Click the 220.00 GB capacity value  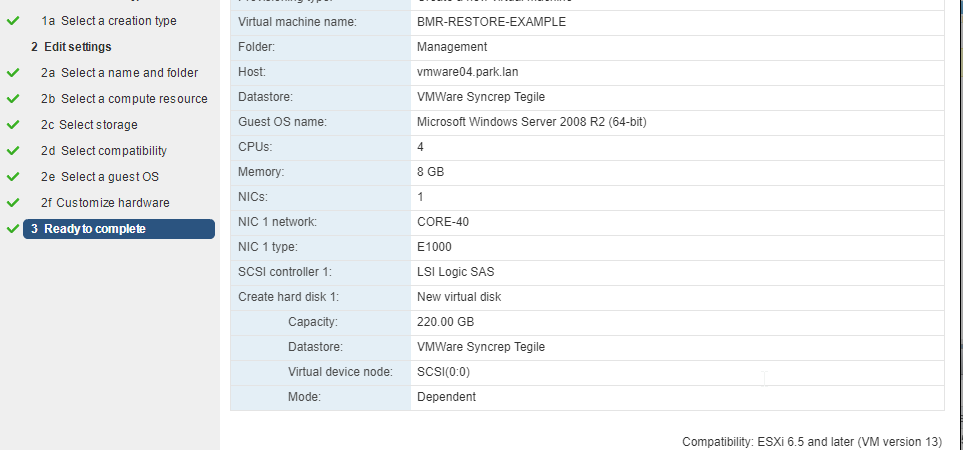point(445,322)
